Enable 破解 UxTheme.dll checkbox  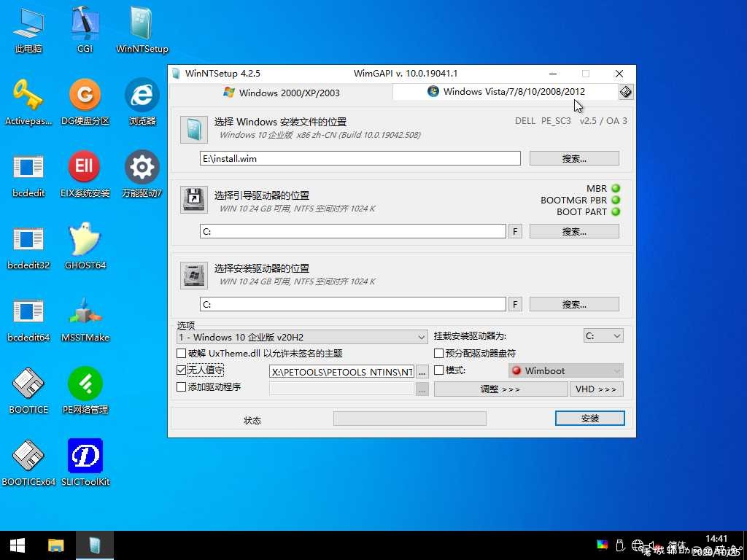pos(181,354)
